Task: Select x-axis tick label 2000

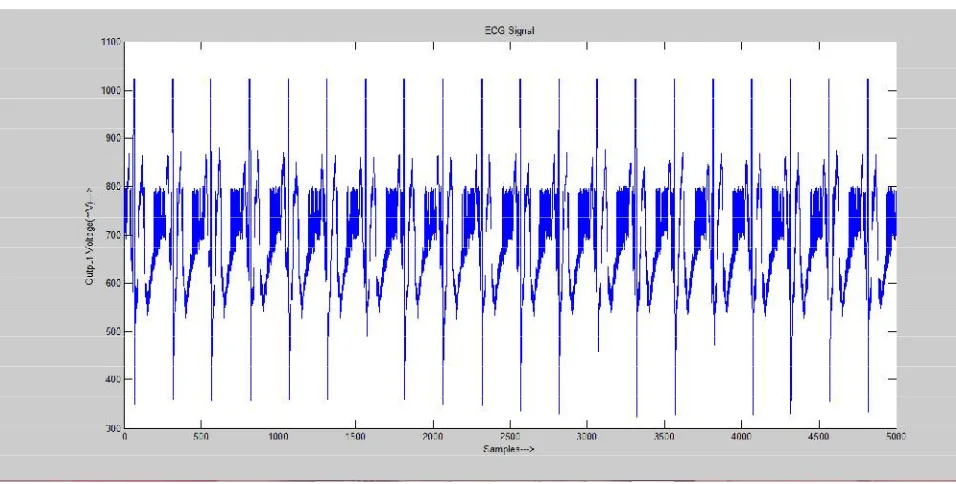Action: [x=433, y=436]
